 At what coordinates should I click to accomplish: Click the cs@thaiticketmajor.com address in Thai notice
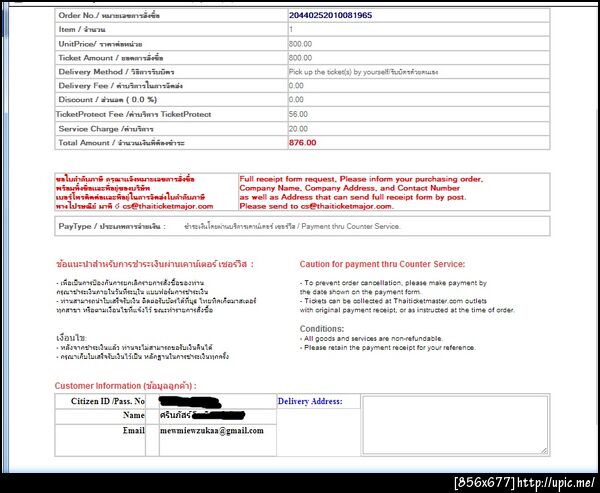168,206
